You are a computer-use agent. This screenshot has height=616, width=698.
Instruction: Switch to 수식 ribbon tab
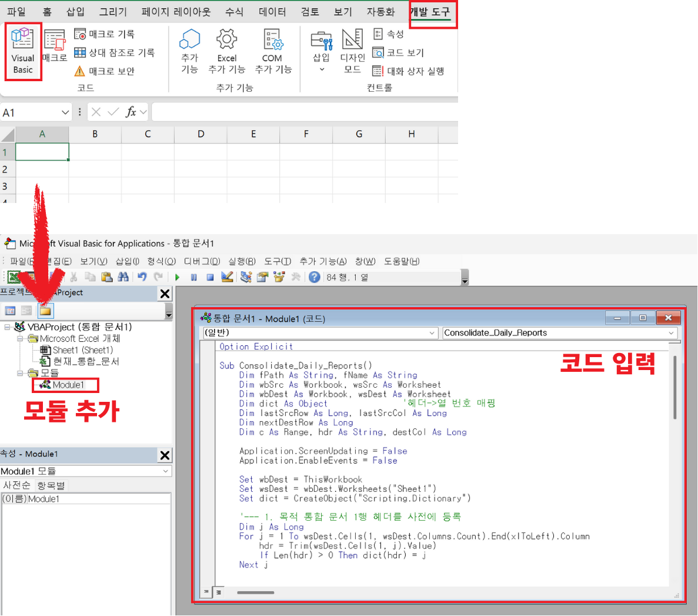coord(234,12)
